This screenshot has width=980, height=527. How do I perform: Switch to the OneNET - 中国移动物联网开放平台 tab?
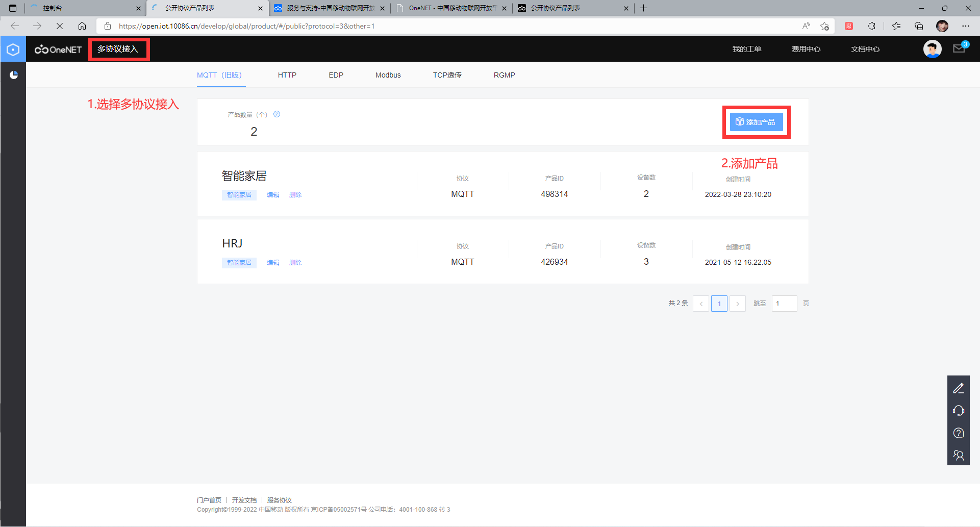(452, 8)
